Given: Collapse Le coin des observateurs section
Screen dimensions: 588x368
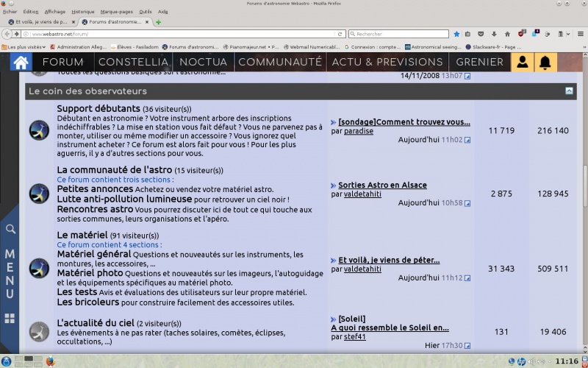Looking at the screenshot, I should (569, 91).
